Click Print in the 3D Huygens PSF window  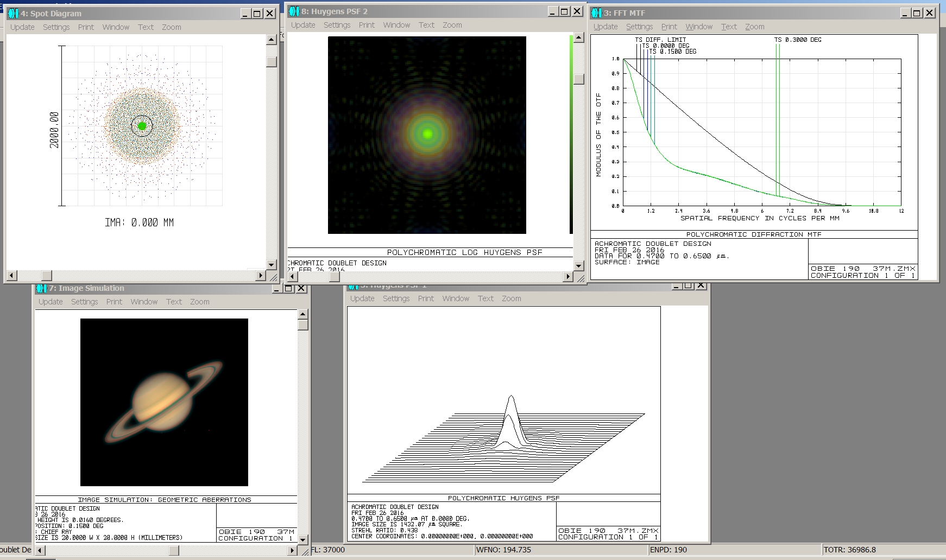click(426, 298)
